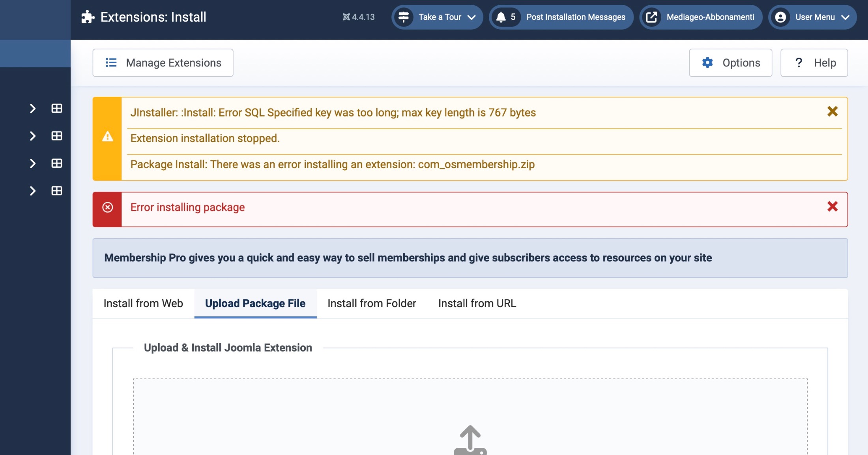This screenshot has height=455, width=868.
Task: Click the third sidebar dashboard grid icon
Action: [x=57, y=163]
